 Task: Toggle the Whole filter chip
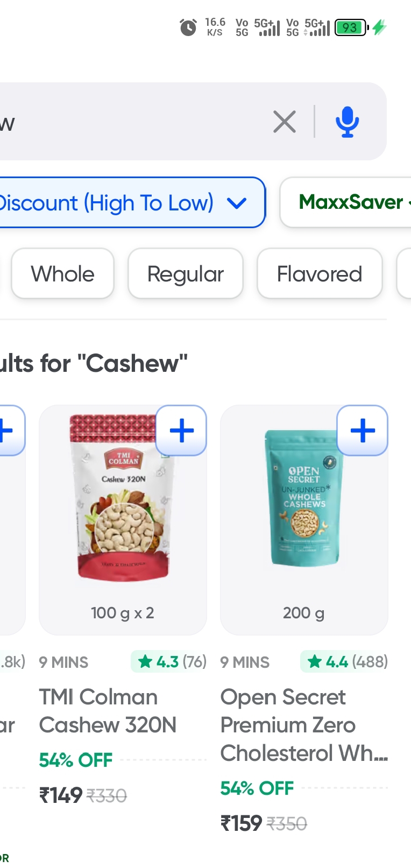[63, 274]
